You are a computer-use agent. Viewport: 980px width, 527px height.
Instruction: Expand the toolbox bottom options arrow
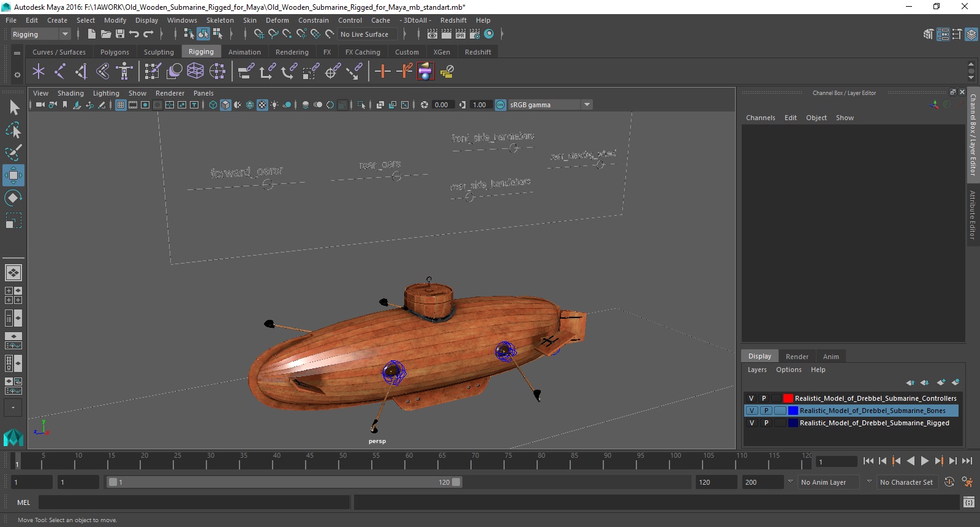pos(13,408)
